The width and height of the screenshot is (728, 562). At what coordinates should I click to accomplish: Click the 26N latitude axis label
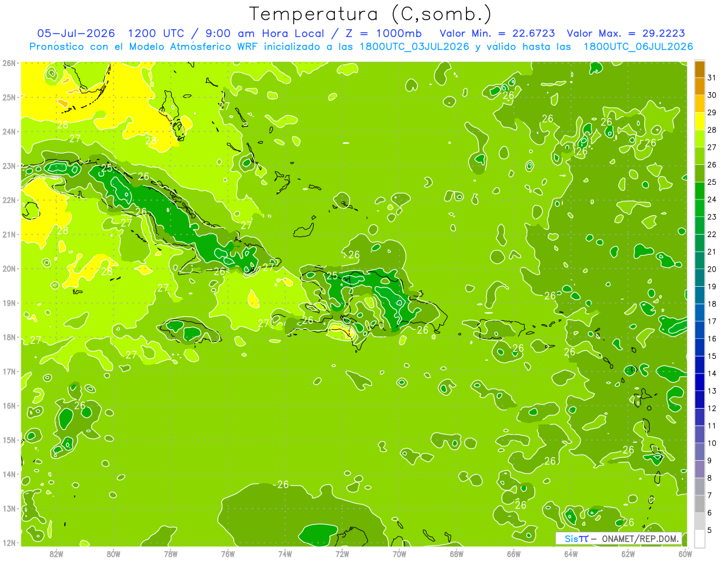(8, 63)
